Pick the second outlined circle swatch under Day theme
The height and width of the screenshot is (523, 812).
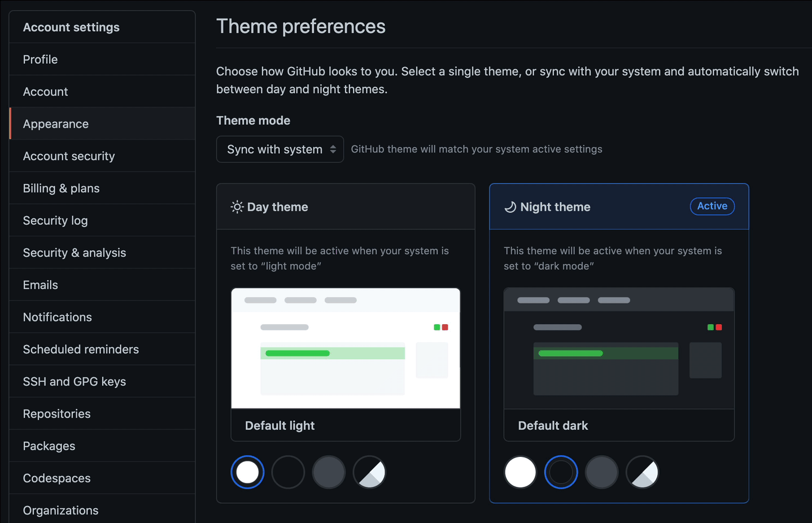tap(288, 472)
